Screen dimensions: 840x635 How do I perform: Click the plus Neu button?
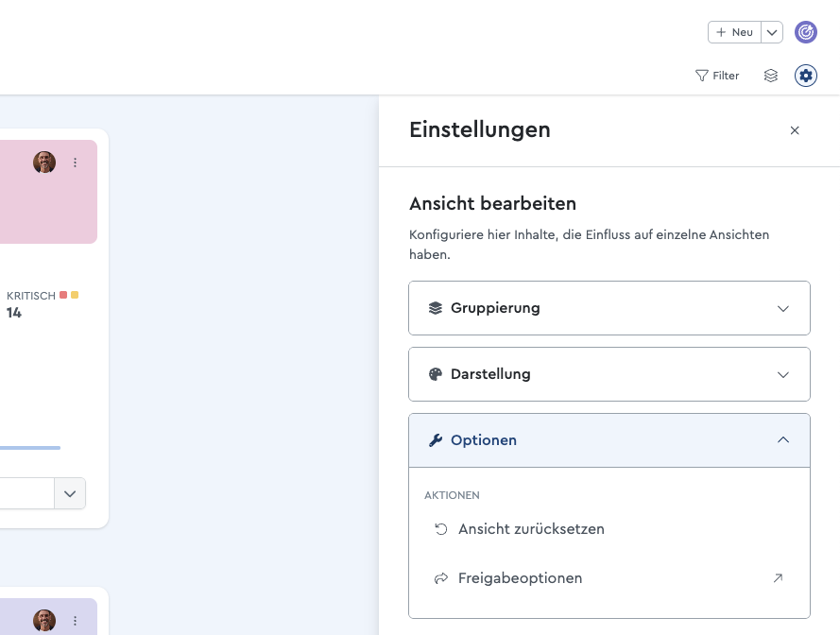(734, 32)
